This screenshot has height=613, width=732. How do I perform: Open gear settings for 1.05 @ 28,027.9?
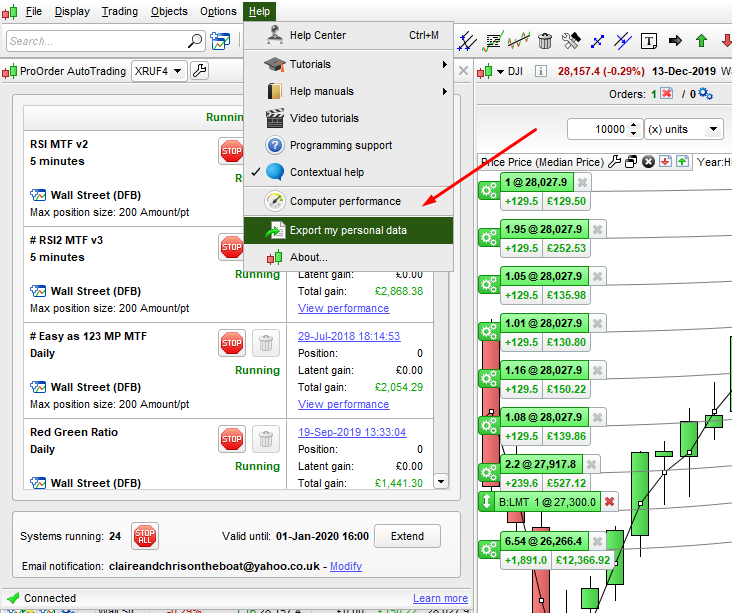[489, 285]
